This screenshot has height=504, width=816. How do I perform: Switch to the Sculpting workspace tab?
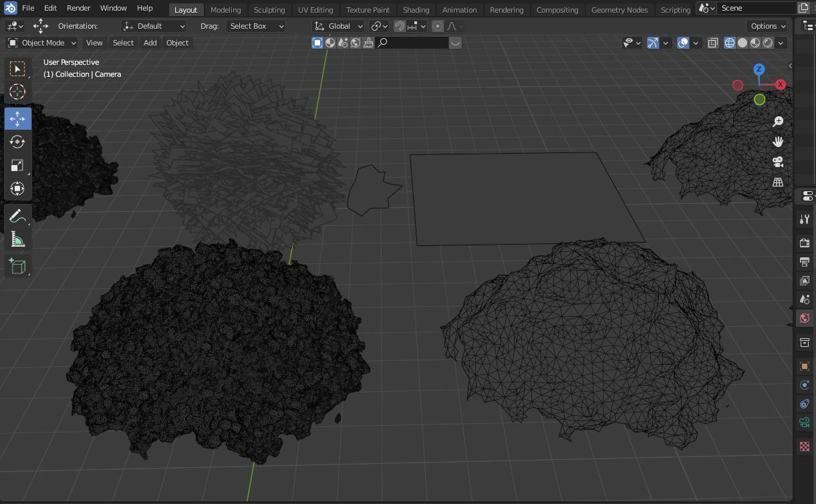pyautogui.click(x=269, y=10)
